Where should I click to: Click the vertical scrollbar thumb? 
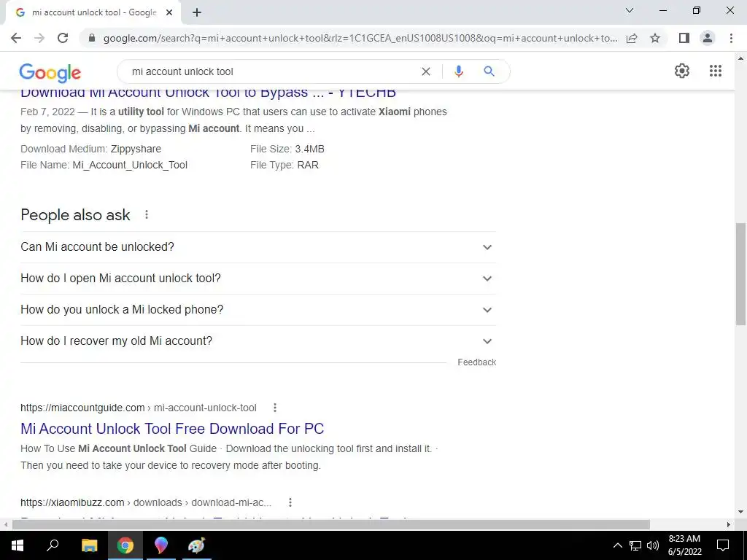(x=740, y=274)
